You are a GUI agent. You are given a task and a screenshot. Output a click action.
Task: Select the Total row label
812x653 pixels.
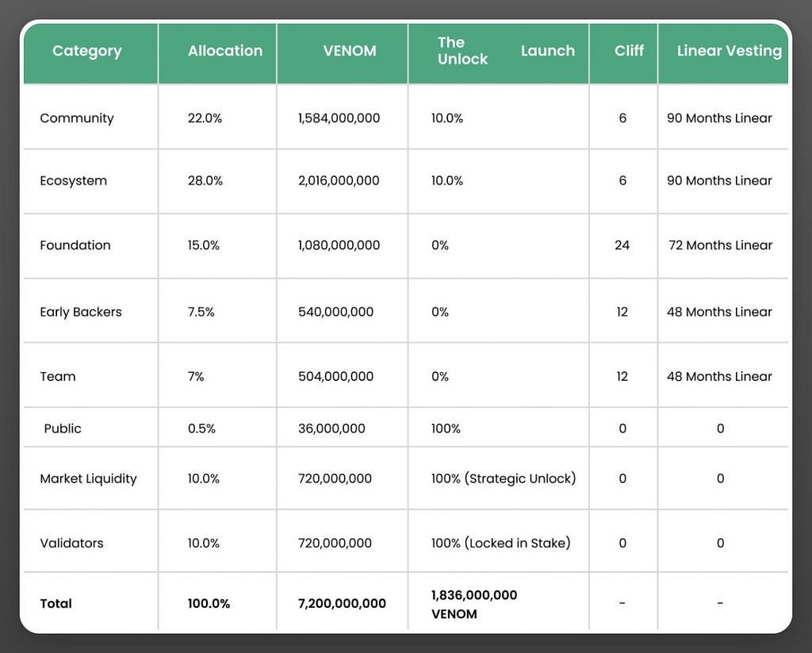[56, 604]
